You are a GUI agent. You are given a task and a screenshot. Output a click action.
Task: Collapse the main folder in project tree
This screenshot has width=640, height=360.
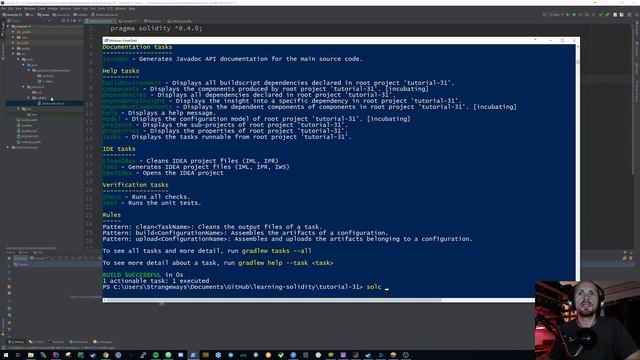pos(18,59)
